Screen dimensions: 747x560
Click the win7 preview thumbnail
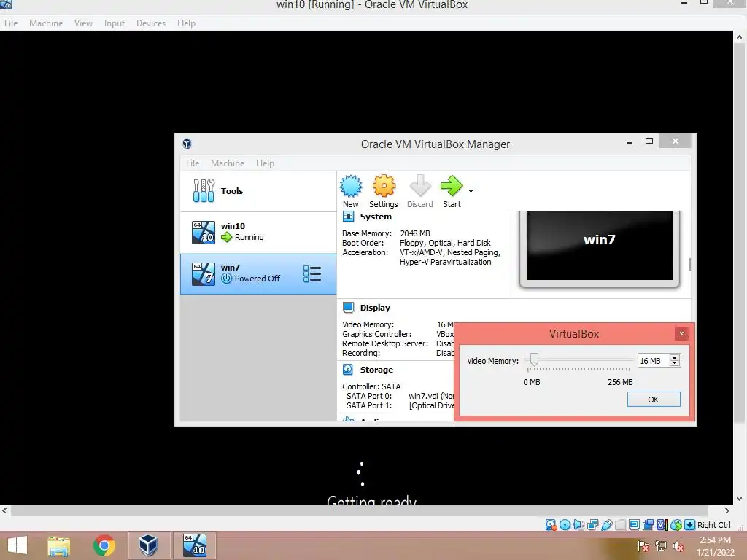[600, 246]
